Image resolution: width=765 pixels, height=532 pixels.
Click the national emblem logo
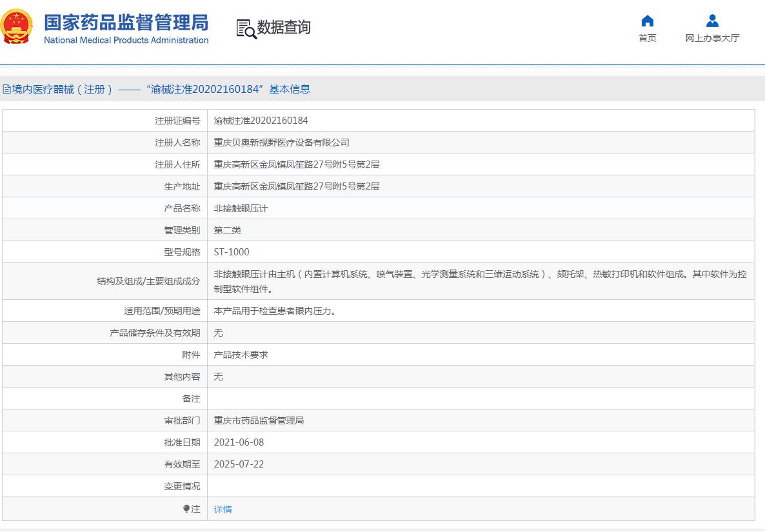point(17,27)
